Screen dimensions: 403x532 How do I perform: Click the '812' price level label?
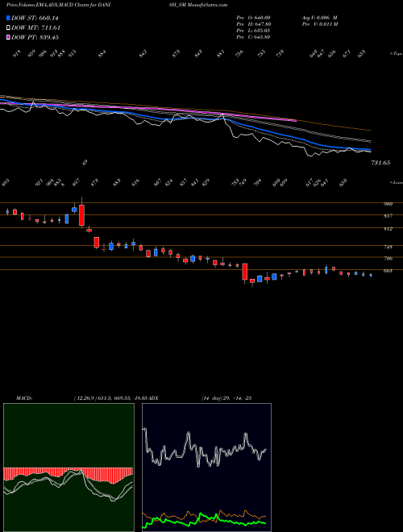[x=388, y=229]
